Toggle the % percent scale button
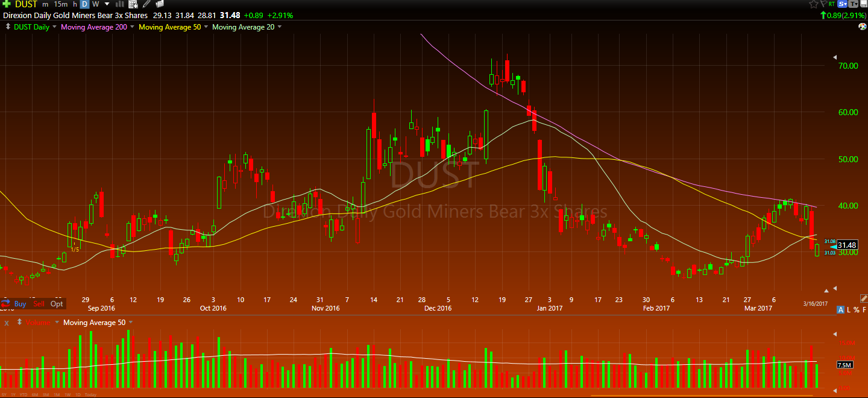The image size is (868, 398). 856,309
